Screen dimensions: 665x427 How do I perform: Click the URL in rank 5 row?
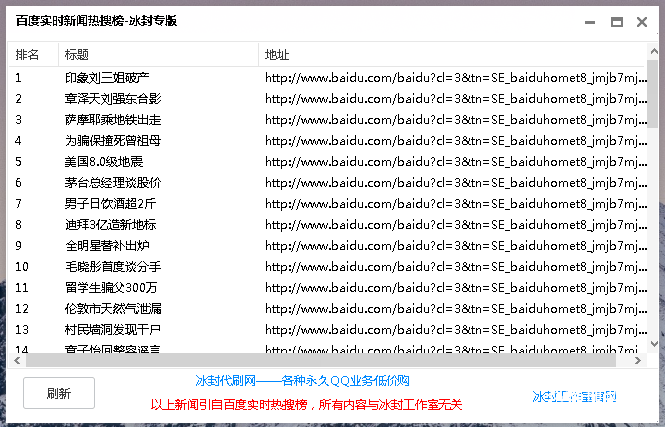[x=456, y=162]
